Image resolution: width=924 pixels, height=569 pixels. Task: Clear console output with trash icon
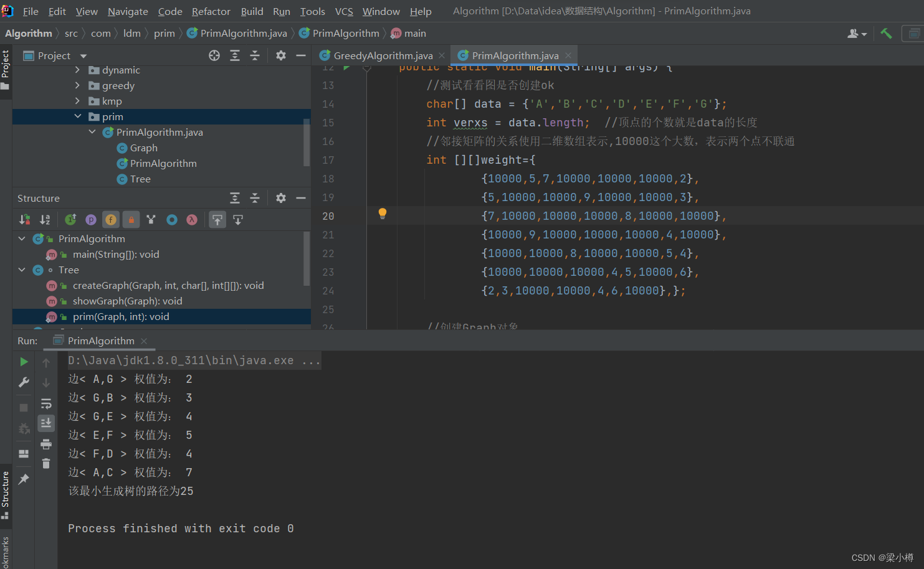pyautogui.click(x=46, y=463)
